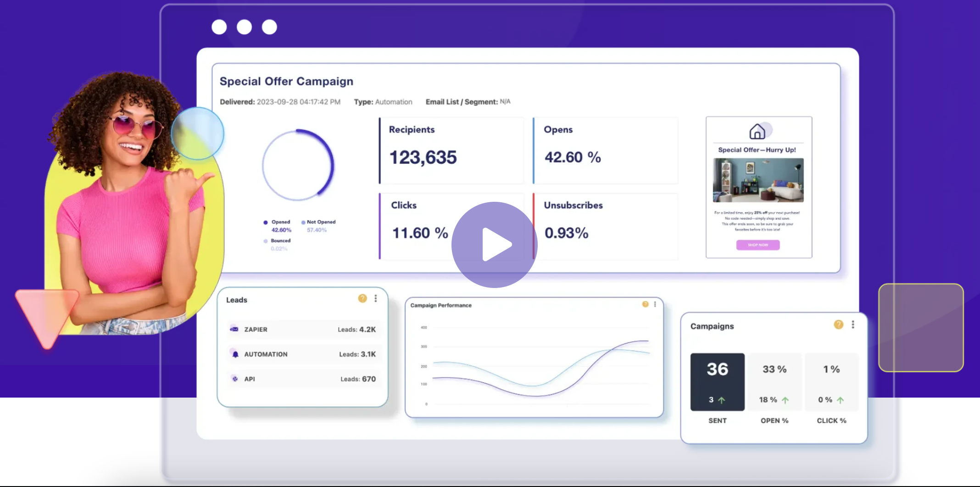Click the API source icon

235,379
